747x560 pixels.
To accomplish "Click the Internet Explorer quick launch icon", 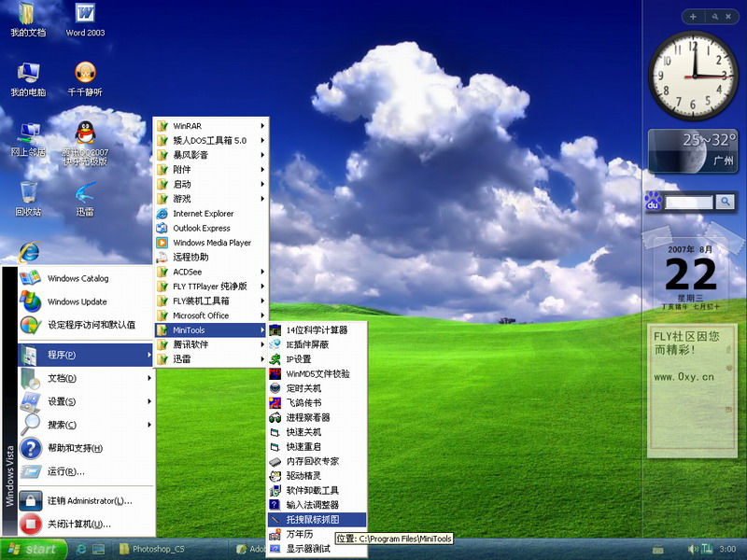I will [x=81, y=549].
